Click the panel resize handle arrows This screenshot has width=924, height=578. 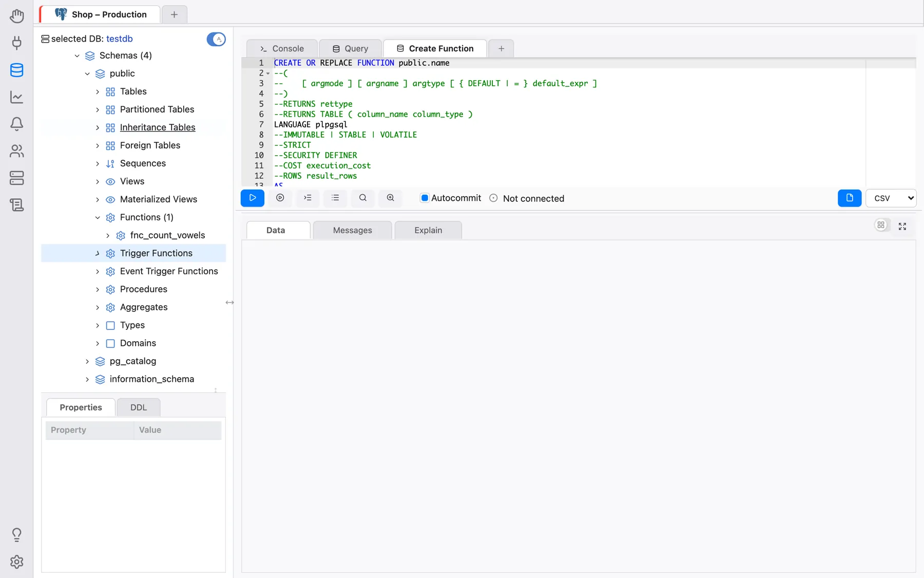point(230,303)
